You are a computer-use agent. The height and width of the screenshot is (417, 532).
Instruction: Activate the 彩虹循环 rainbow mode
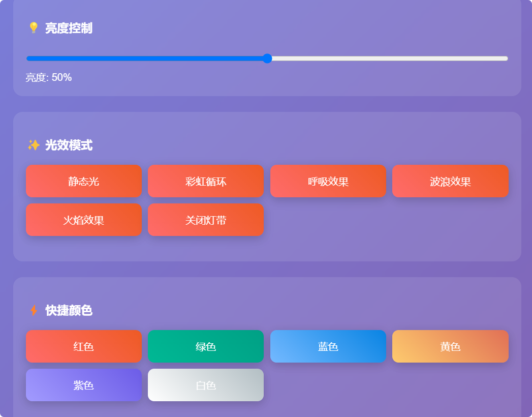pos(206,181)
